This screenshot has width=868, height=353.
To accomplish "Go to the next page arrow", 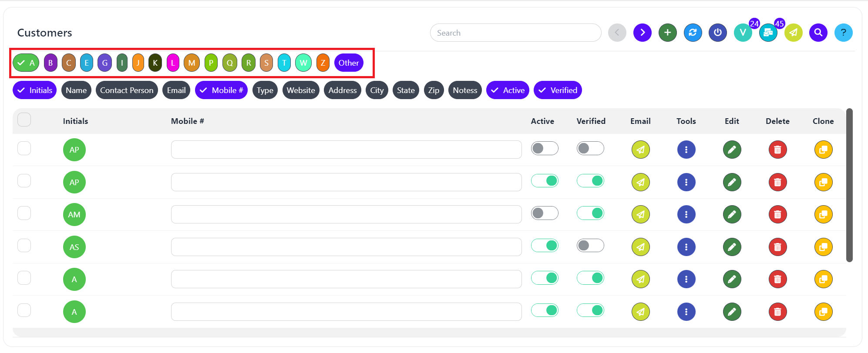I will click(642, 33).
